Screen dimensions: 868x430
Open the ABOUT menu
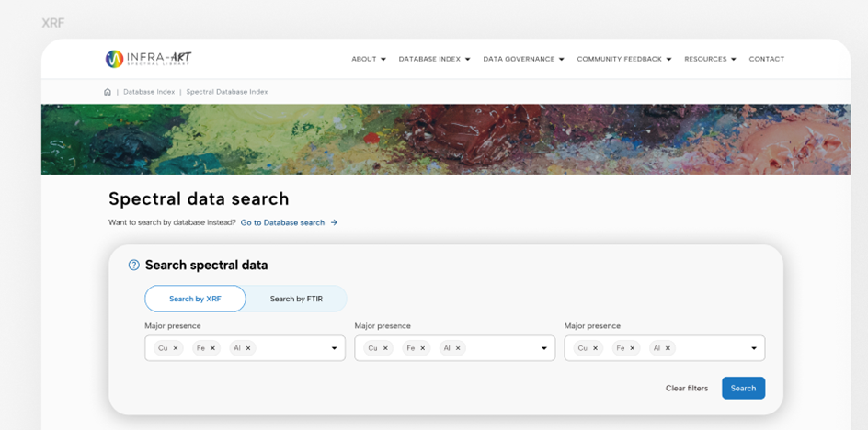pos(369,59)
